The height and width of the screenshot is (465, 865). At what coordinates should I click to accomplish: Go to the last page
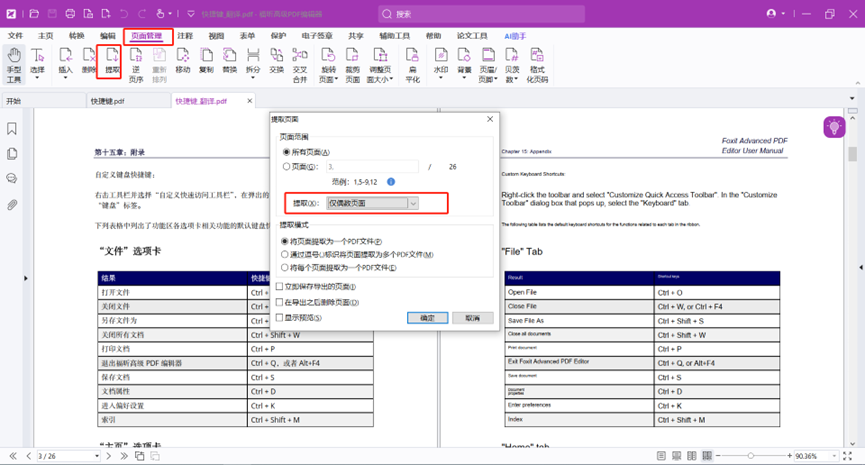[124, 456]
